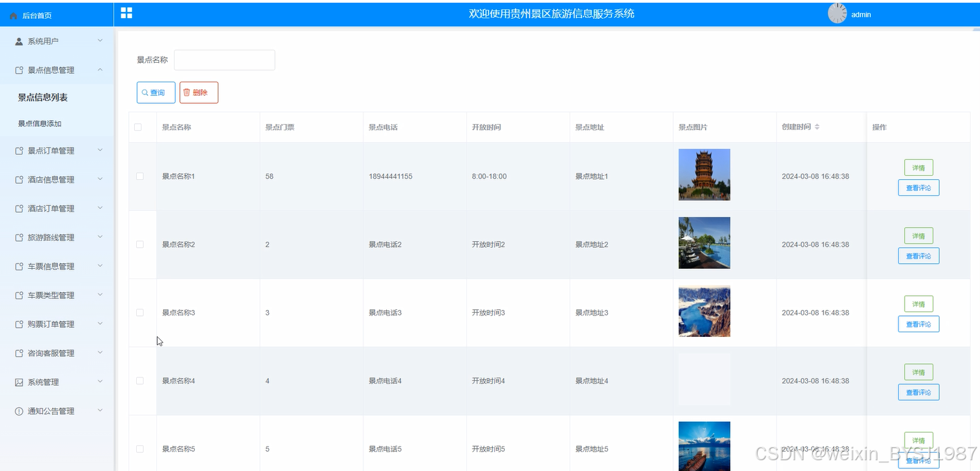The width and height of the screenshot is (980, 471).
Task: Open the 通知公告管理 menu label
Action: coord(51,411)
